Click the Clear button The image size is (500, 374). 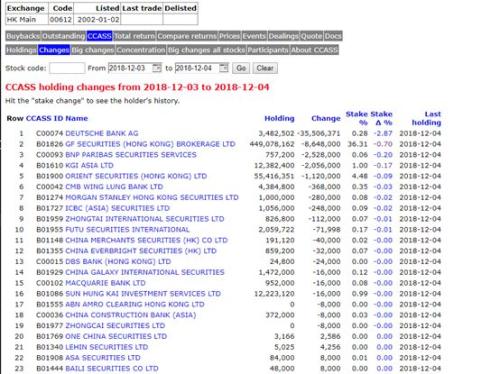click(265, 68)
